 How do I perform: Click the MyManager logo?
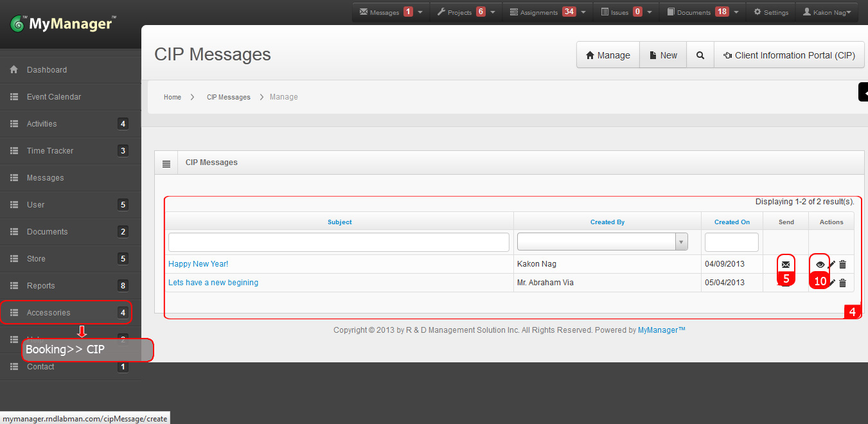click(x=63, y=24)
